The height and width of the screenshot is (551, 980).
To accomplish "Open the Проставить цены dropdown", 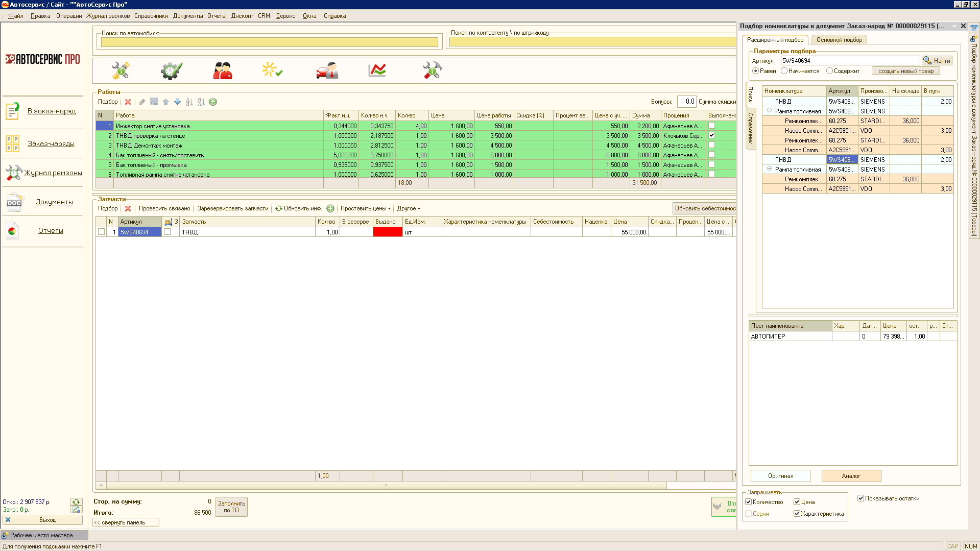I will pyautogui.click(x=365, y=208).
